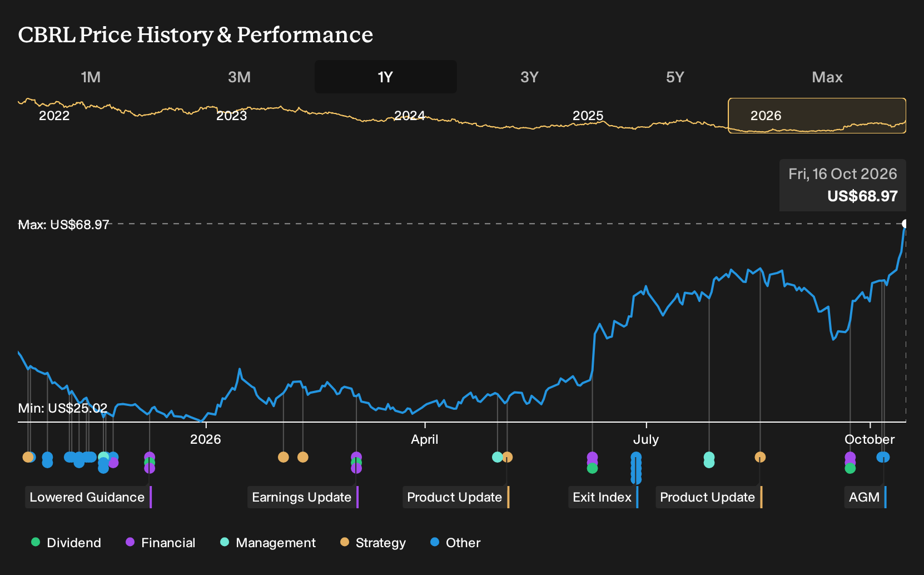
Task: Click the "Max: US$68.97" label
Action: point(64,225)
